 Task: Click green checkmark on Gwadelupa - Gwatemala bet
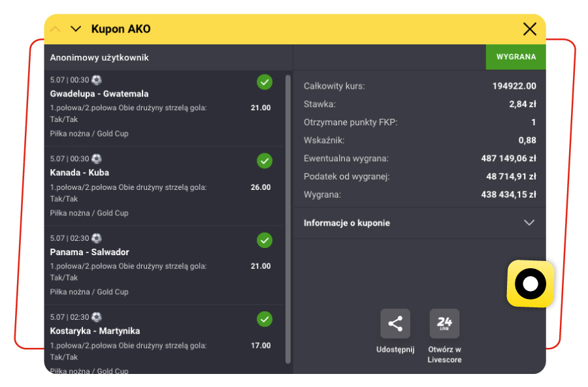click(265, 82)
